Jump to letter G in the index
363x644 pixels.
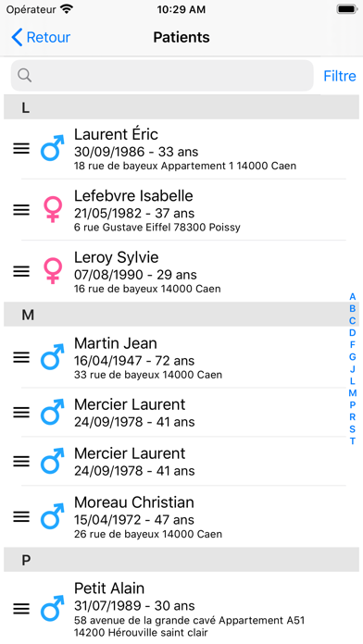352,357
